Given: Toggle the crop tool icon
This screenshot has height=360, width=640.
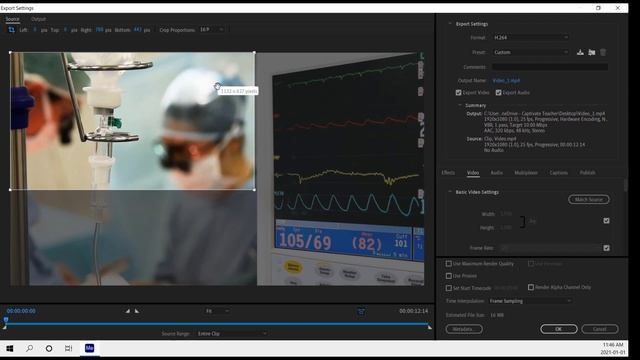Looking at the screenshot, I should [x=11, y=29].
